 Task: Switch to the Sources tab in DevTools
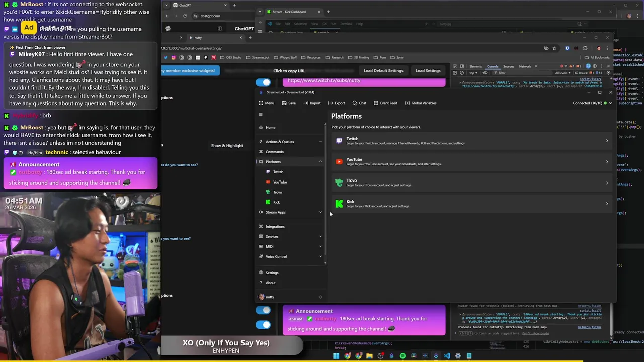[x=509, y=66]
